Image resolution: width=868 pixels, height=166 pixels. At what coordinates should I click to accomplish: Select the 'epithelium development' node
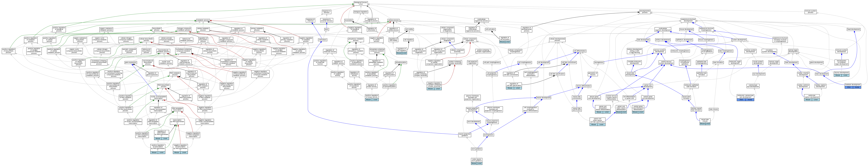pyautogui.click(x=684, y=40)
